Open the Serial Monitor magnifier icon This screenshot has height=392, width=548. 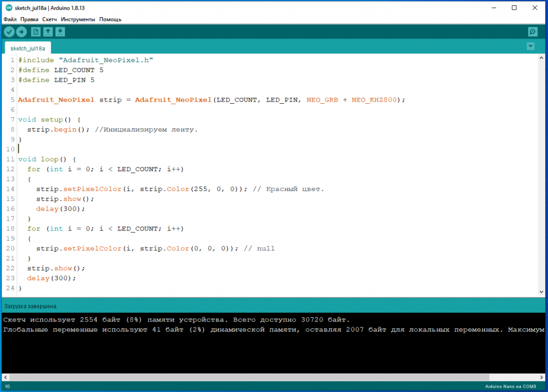pyautogui.click(x=532, y=32)
